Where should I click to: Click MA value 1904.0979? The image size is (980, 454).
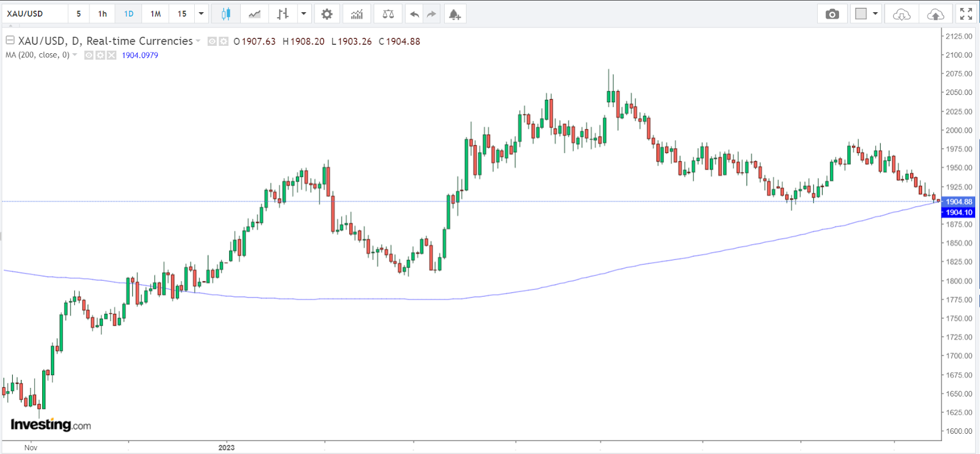point(140,55)
